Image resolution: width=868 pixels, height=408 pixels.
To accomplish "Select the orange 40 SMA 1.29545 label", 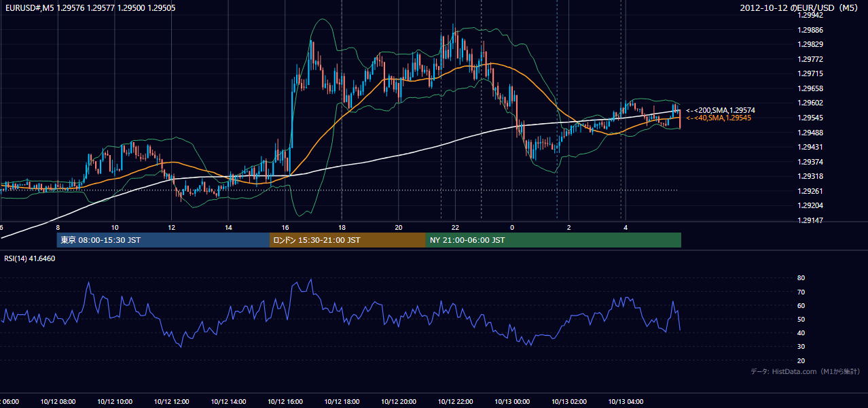I will pyautogui.click(x=718, y=118).
